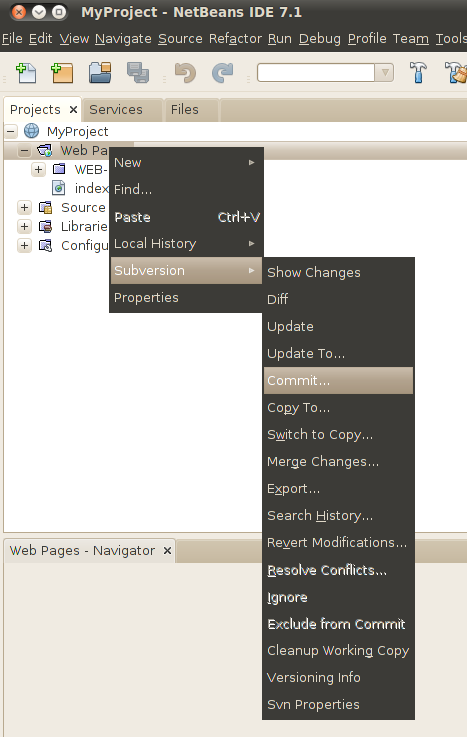The height and width of the screenshot is (737, 467).
Task: Click the Build Project hammer icon
Action: [x=418, y=73]
